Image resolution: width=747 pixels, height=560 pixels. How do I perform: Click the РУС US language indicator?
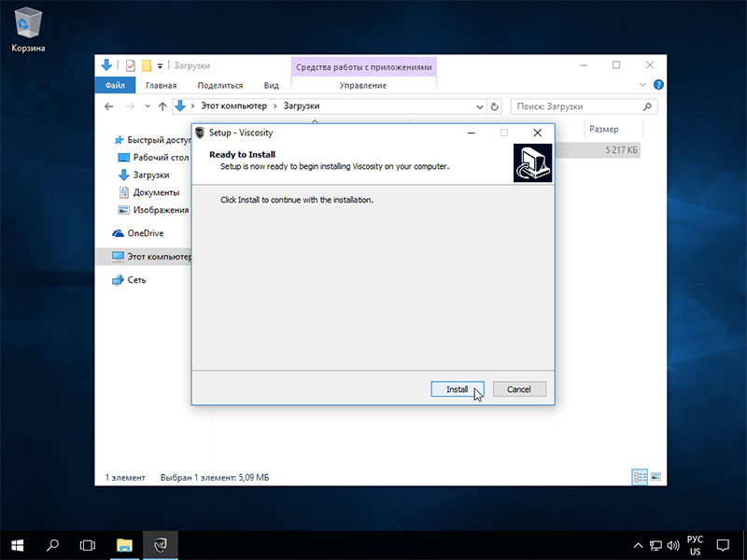tap(695, 545)
